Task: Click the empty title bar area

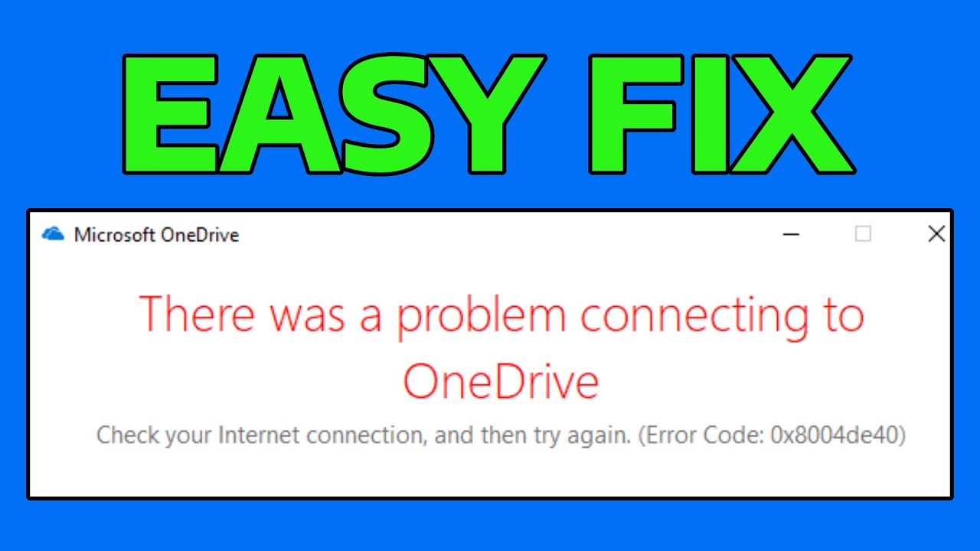Action: (x=505, y=234)
